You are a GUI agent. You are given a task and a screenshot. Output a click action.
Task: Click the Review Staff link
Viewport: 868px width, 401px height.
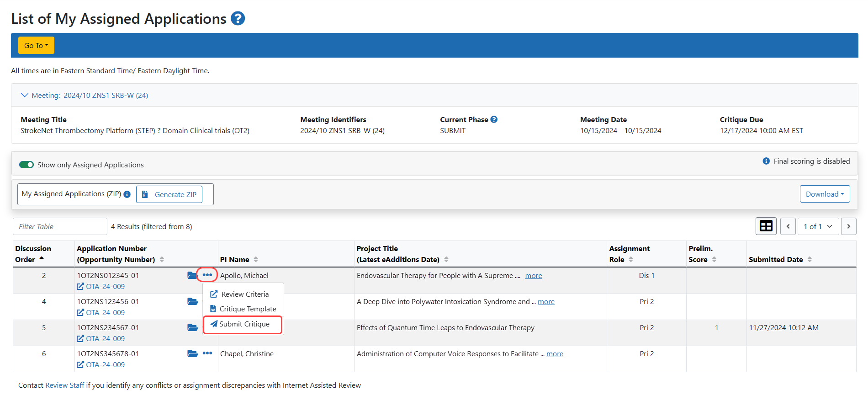point(65,385)
